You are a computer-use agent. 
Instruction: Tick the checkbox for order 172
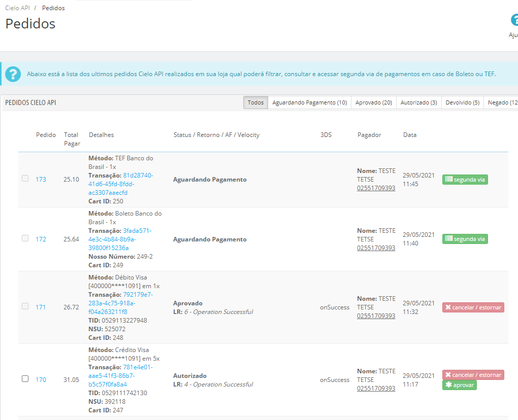[25, 238]
